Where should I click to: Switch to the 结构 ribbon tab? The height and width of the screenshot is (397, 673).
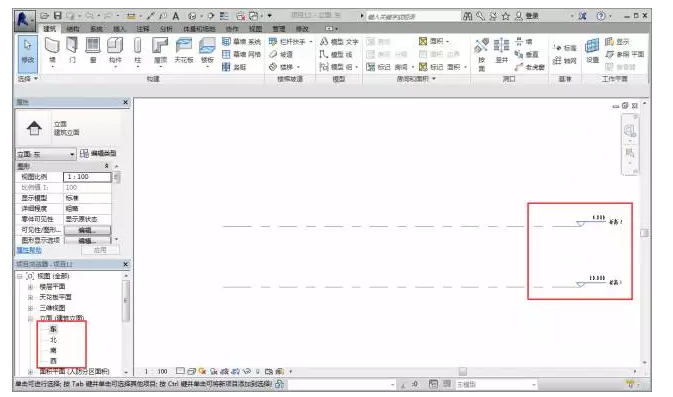(73, 29)
